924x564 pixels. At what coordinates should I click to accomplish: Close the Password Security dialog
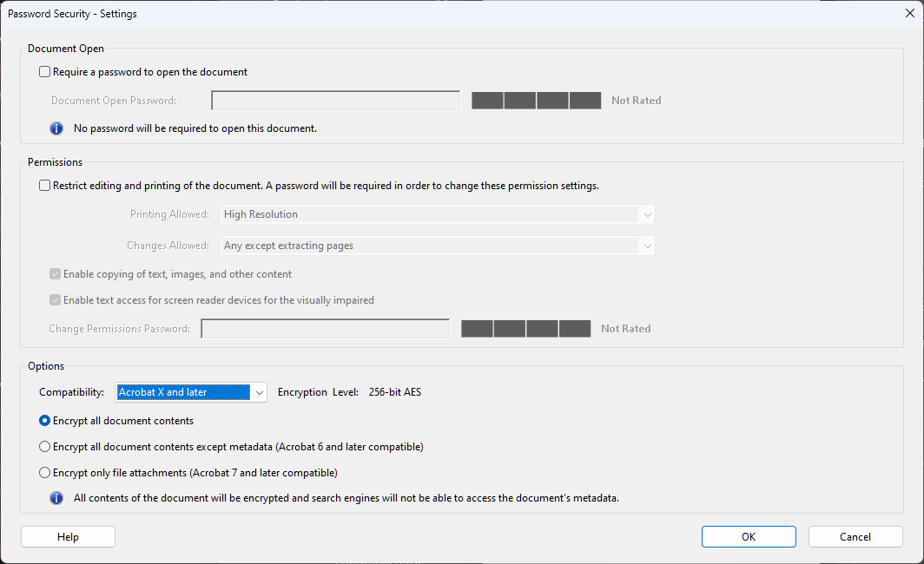point(911,13)
